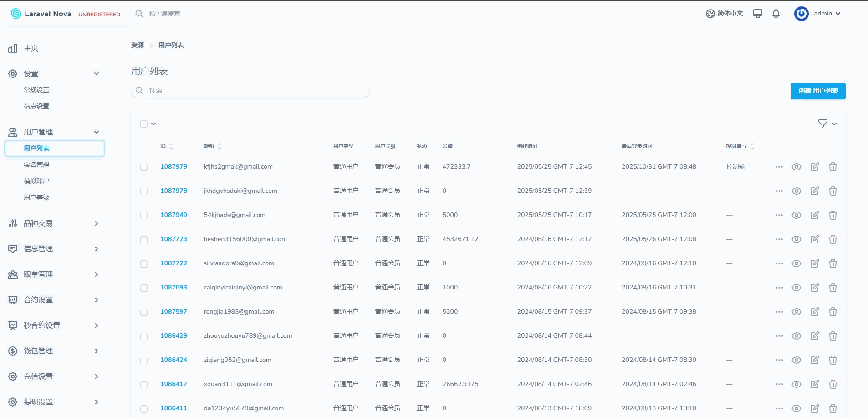This screenshot has height=418, width=868.
Task: Open 实名管理 in the sidebar
Action: (x=36, y=165)
